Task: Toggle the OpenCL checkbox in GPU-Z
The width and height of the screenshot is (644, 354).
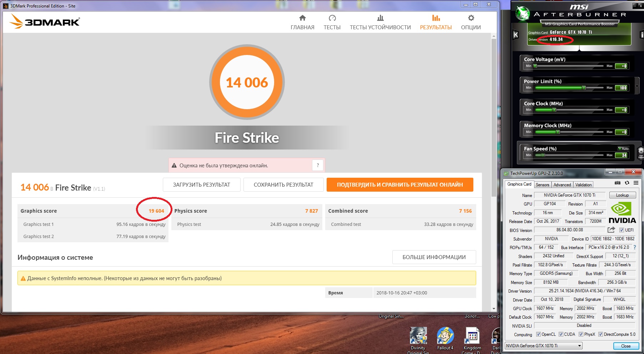Action: pyautogui.click(x=538, y=334)
